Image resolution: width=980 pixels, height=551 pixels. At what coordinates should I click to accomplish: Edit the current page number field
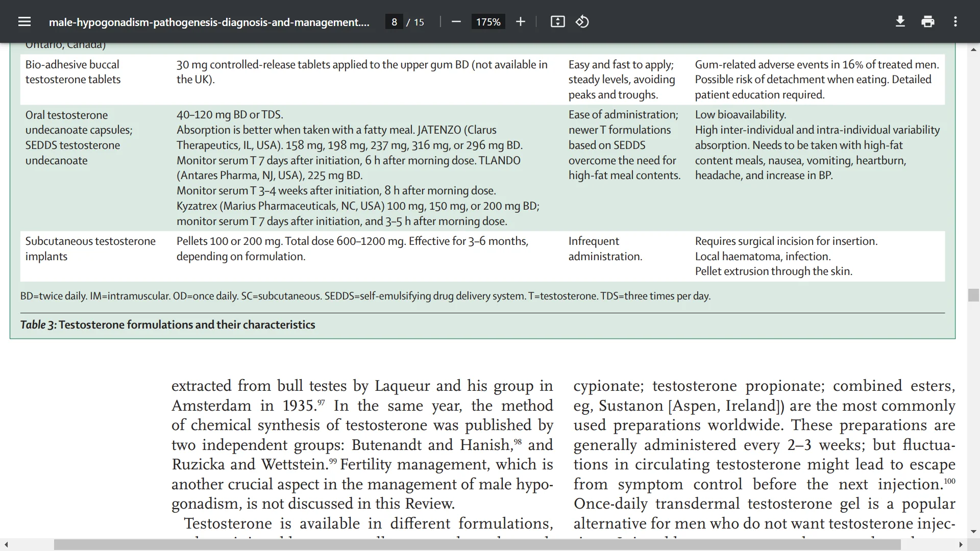[394, 22]
